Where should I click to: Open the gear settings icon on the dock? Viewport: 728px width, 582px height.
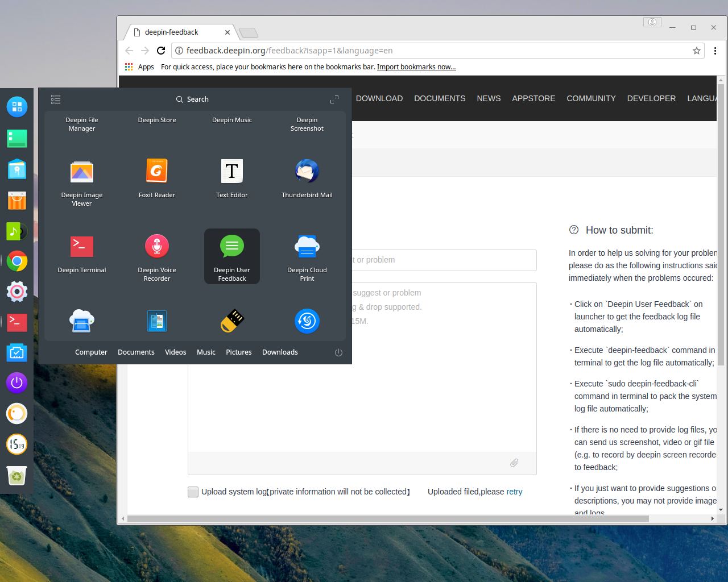[17, 292]
